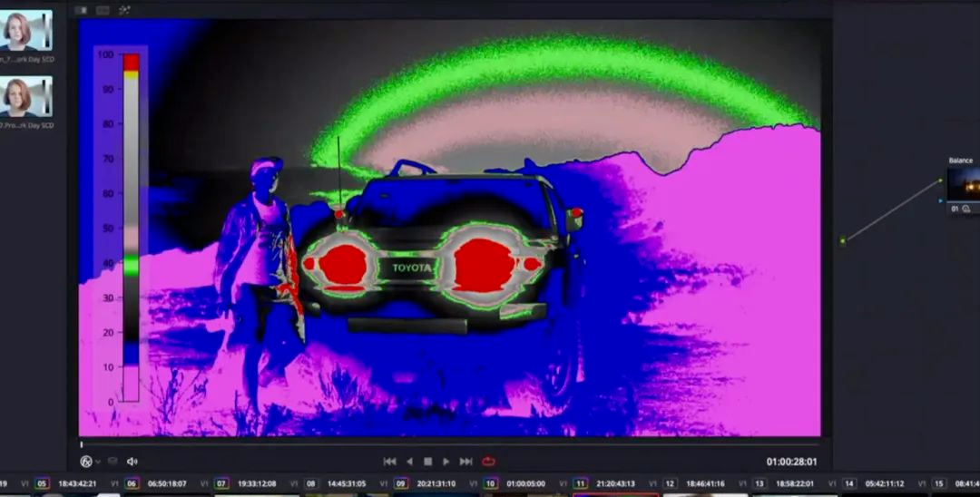Screen dimensions: 980x497
Task: Select the top gallery still of woman
Action: pos(26,31)
